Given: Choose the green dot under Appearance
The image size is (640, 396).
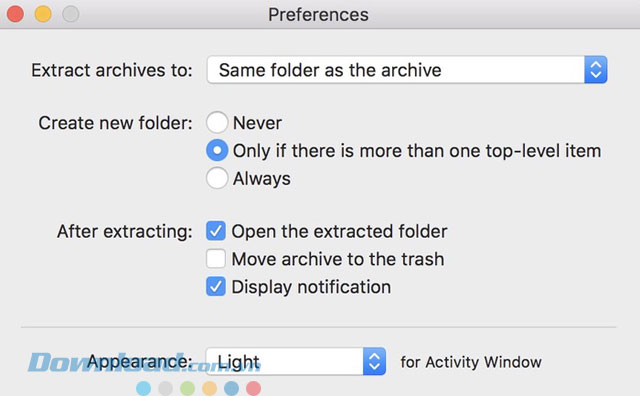Looking at the screenshot, I should [187, 388].
